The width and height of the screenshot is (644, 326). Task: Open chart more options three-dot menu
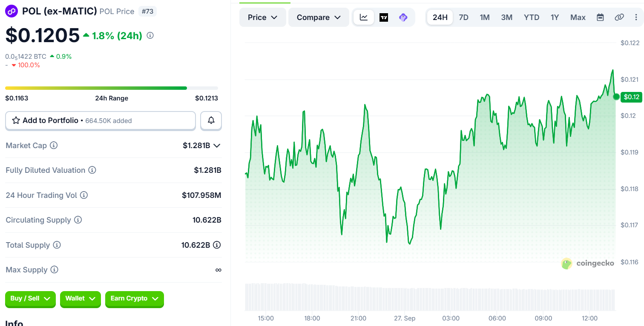point(636,17)
